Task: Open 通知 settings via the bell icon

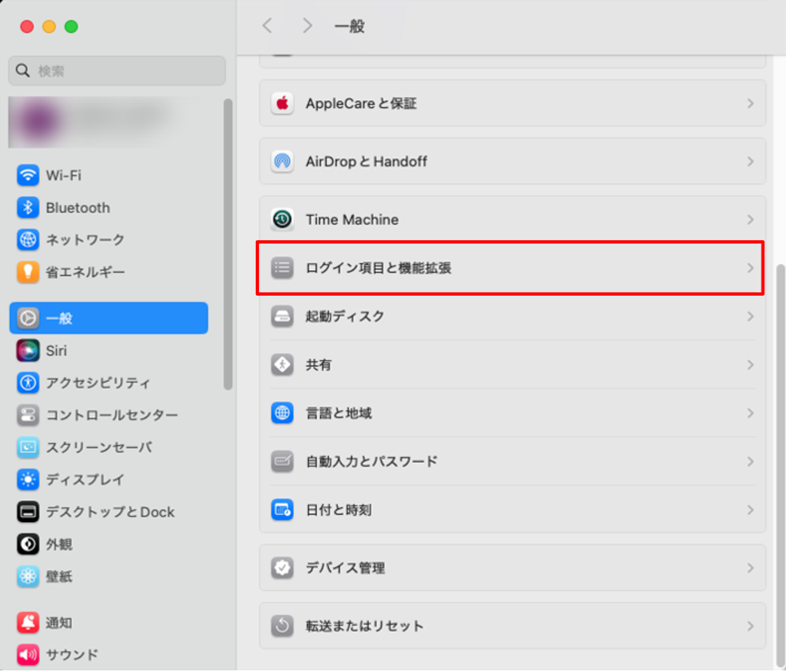Action: coord(24,622)
